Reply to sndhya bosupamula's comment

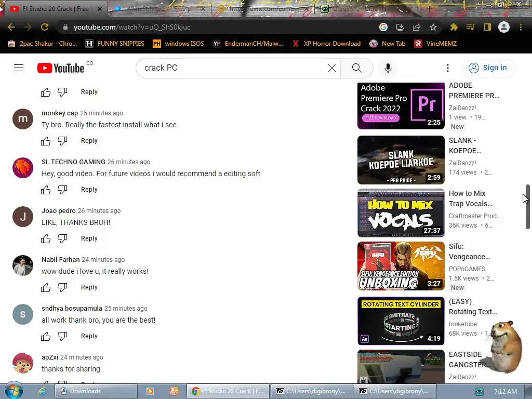(89, 336)
